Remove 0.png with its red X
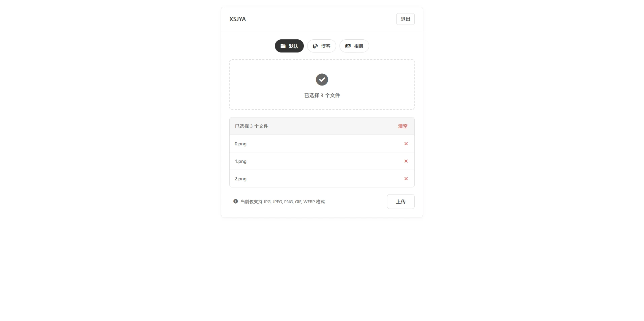 (406, 144)
